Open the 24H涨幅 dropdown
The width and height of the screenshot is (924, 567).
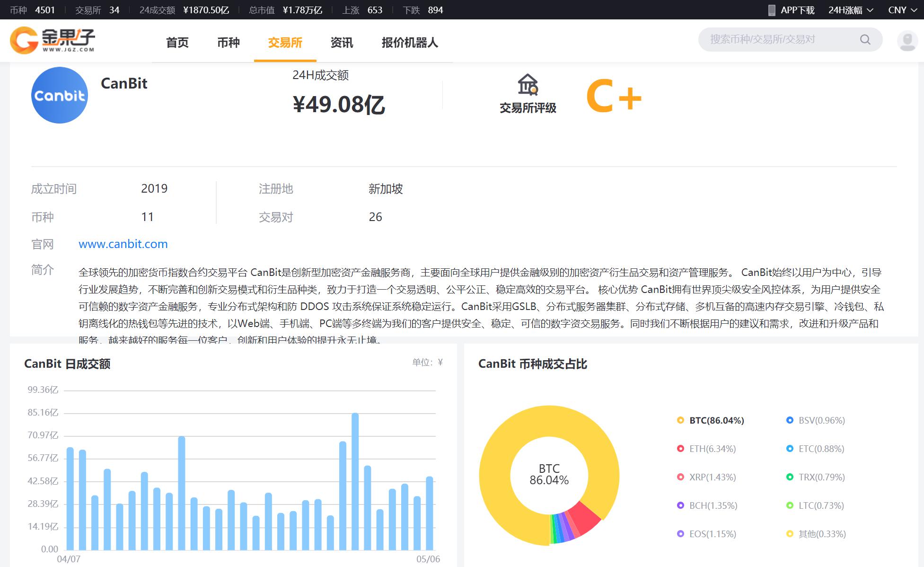(851, 10)
